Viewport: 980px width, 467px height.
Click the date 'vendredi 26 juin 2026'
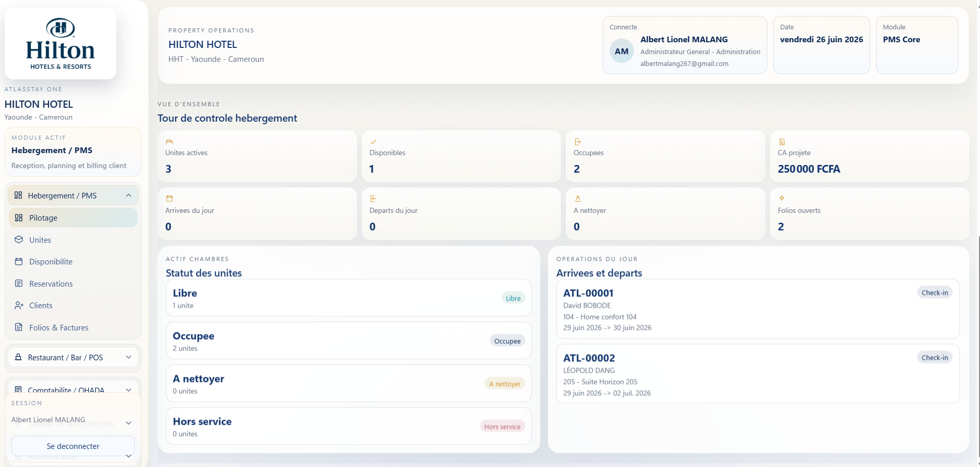click(x=821, y=40)
